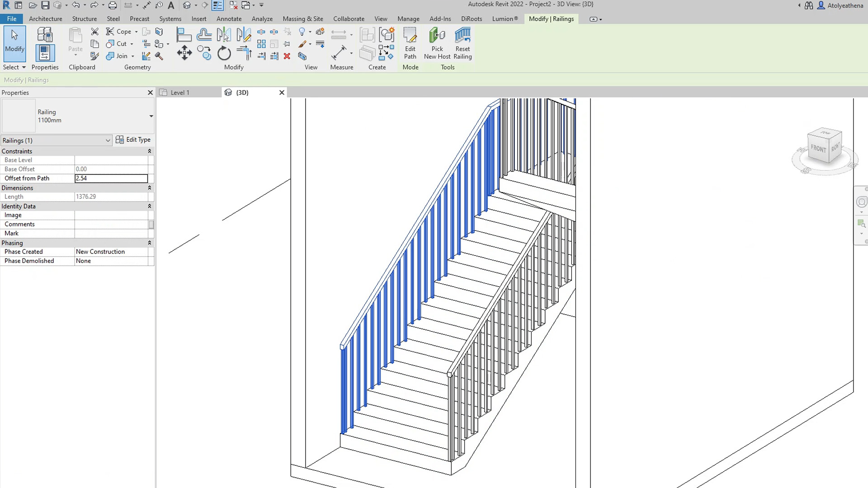
Task: Click the Offset tool
Action: (x=204, y=34)
